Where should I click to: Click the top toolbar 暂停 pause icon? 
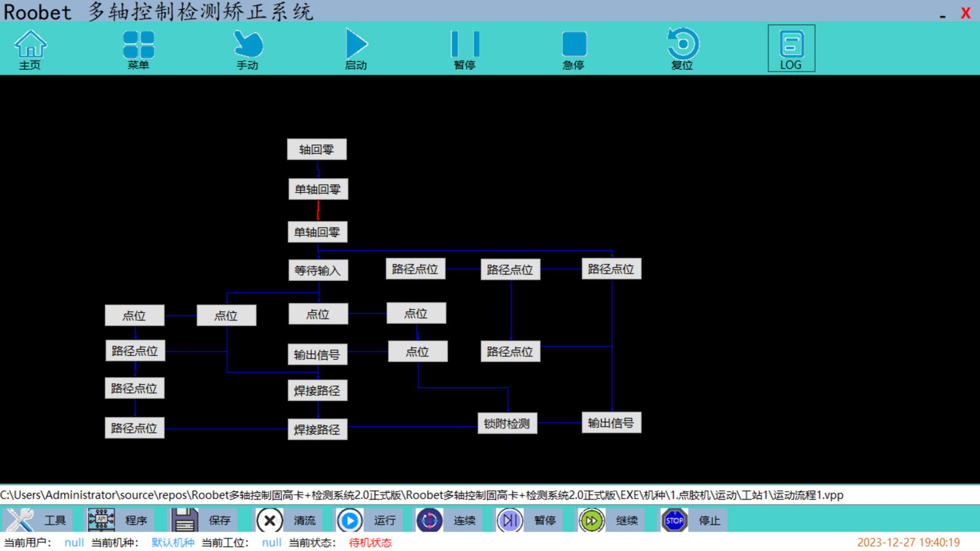465,44
